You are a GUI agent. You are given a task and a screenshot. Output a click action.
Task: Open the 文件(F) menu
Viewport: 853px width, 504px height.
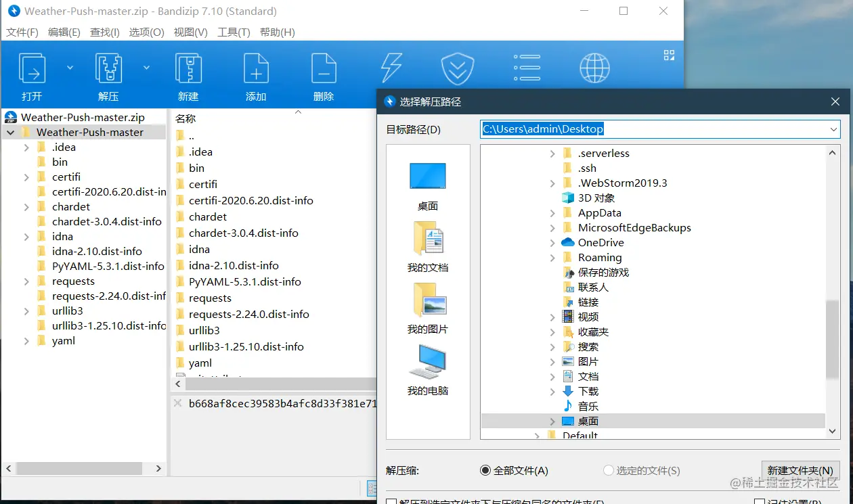tap(22, 32)
